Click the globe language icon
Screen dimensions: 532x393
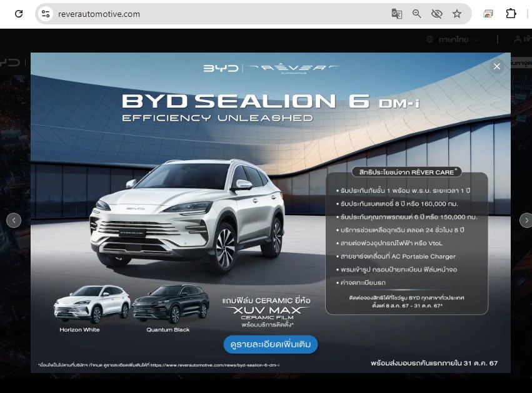[x=429, y=39]
